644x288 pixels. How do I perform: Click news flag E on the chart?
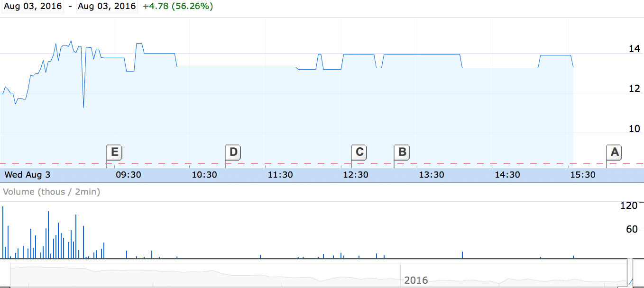coord(114,152)
